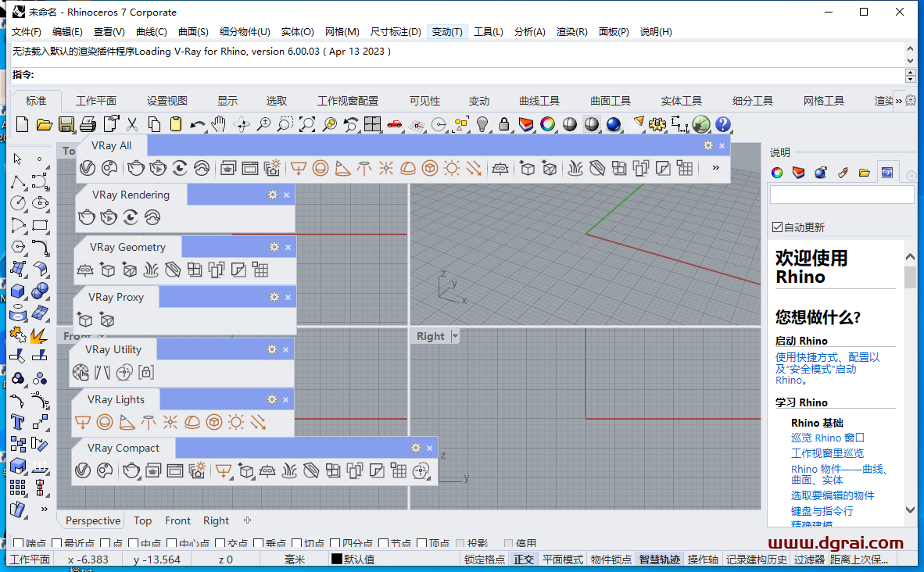Select the Text tool T in left sidebar
Viewport: 924px width, 572px height.
point(18,422)
